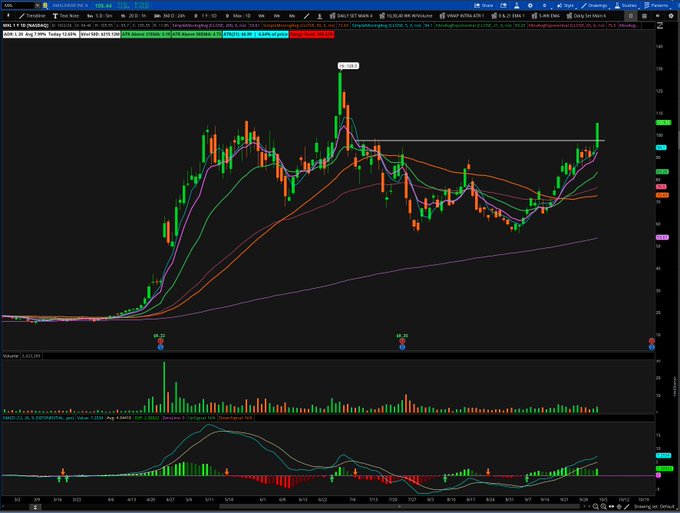The width and height of the screenshot is (680, 513).
Task: Select the single chart layout icon
Action: tap(631, 16)
